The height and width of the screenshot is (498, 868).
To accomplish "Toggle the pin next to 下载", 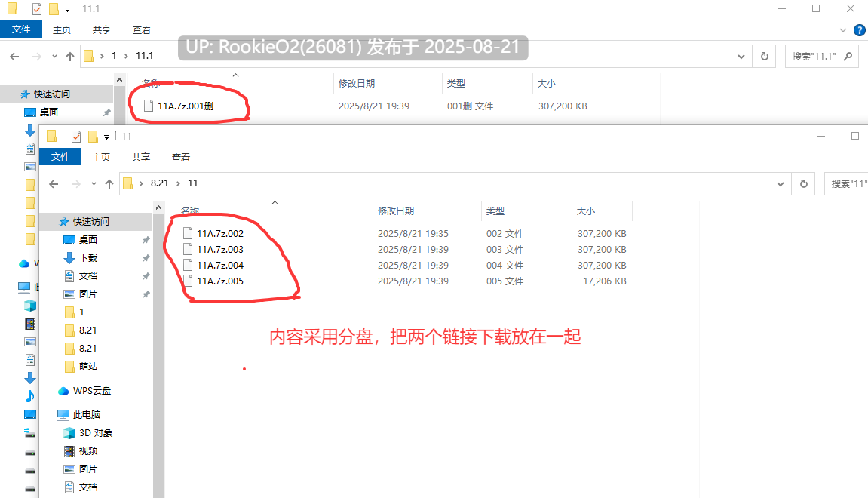I will (x=146, y=258).
